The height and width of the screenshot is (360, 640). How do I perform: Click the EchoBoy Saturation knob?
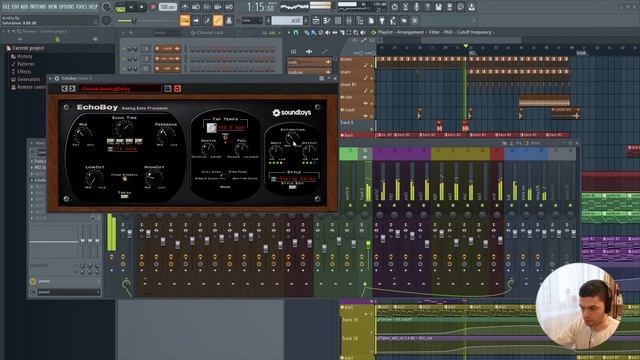click(x=292, y=139)
